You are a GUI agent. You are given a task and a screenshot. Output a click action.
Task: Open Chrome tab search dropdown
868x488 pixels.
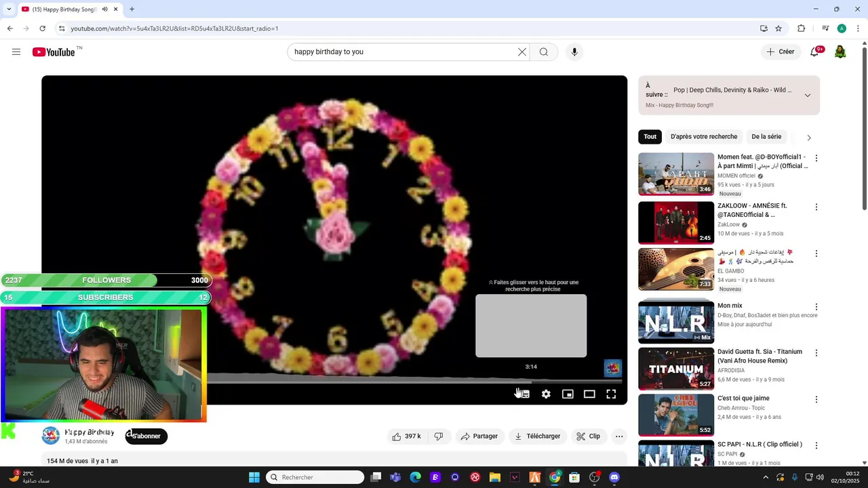9,9
